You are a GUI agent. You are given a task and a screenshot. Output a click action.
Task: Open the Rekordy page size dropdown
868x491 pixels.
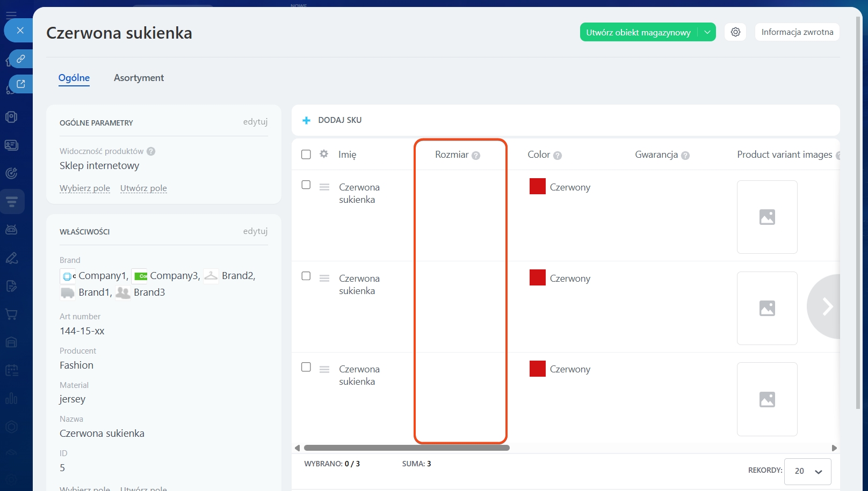808,471
